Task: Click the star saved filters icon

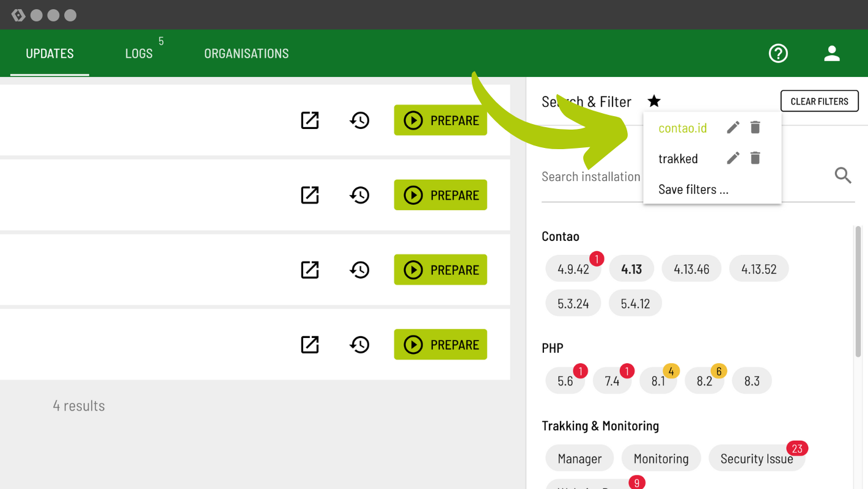Action: click(654, 101)
